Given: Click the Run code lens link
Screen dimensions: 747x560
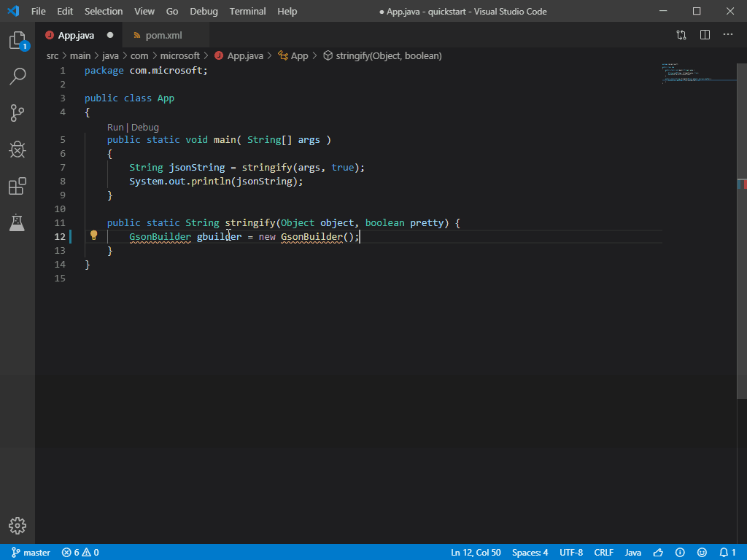Looking at the screenshot, I should tap(115, 127).
